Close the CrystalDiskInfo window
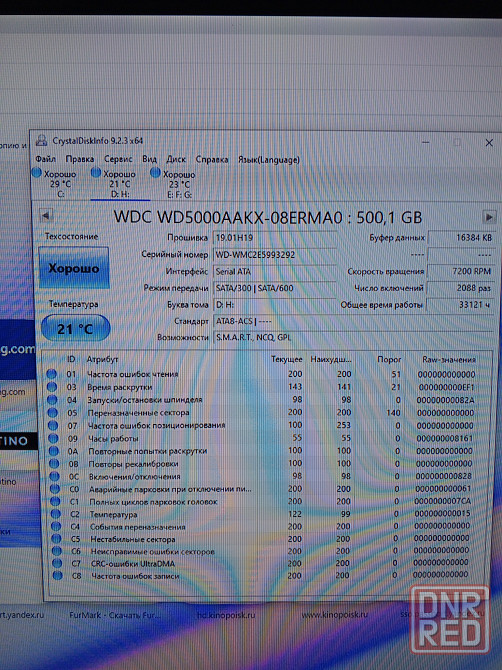This screenshot has width=502, height=670. [489, 143]
